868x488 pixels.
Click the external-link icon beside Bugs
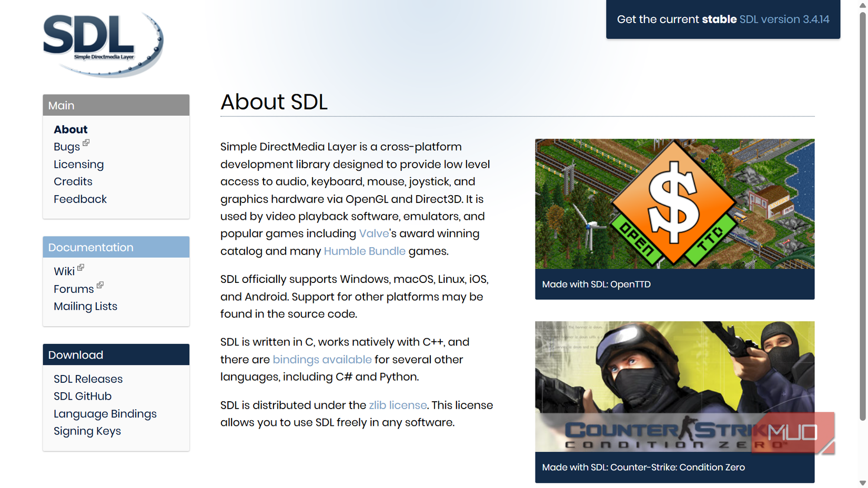(86, 143)
